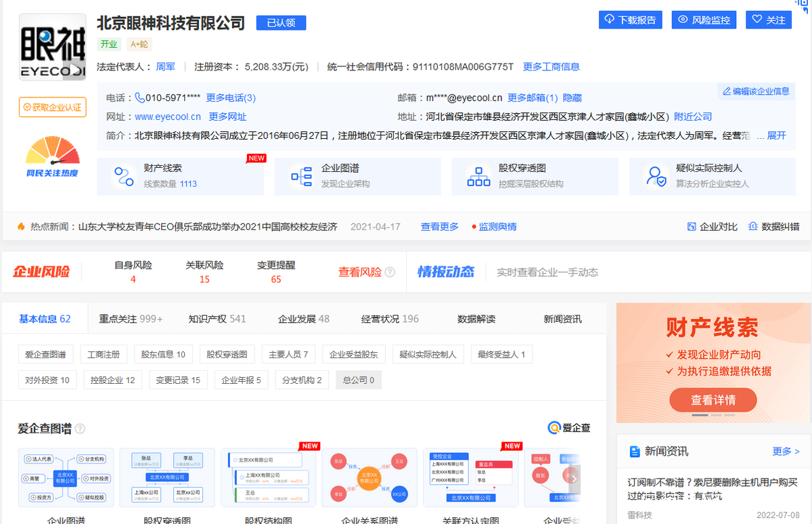Open the 更多网址 link
Image resolution: width=812 pixels, height=524 pixels.
[227, 116]
